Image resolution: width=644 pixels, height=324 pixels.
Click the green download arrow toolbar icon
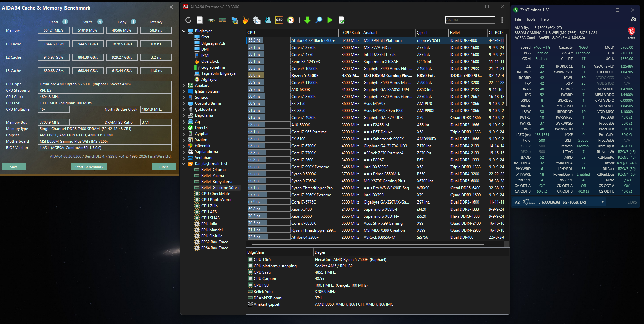(x=307, y=20)
